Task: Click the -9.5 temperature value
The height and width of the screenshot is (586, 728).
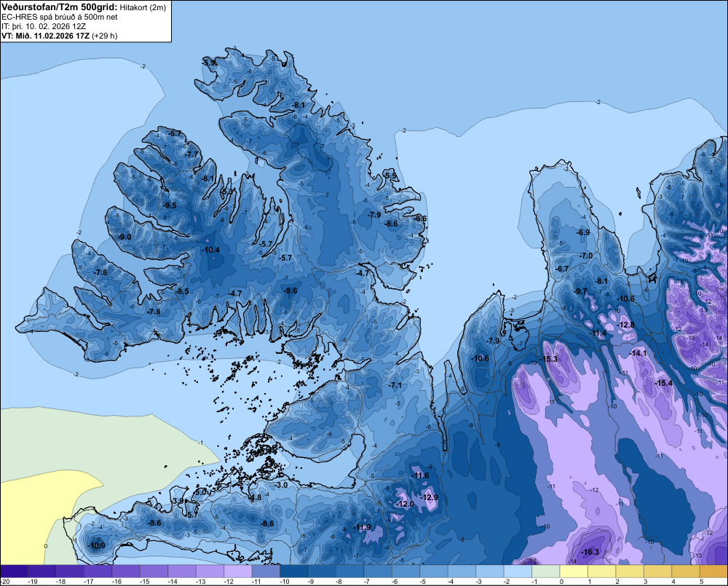Action: point(170,205)
